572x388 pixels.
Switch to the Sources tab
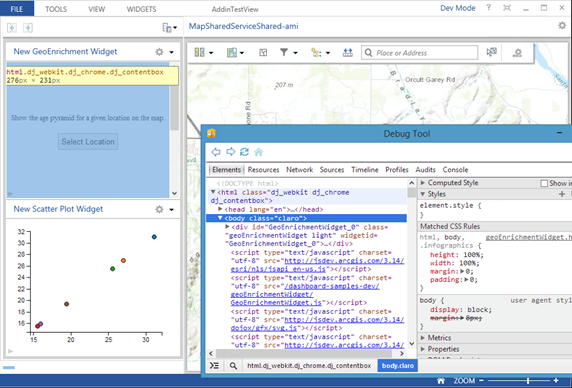[332, 170]
